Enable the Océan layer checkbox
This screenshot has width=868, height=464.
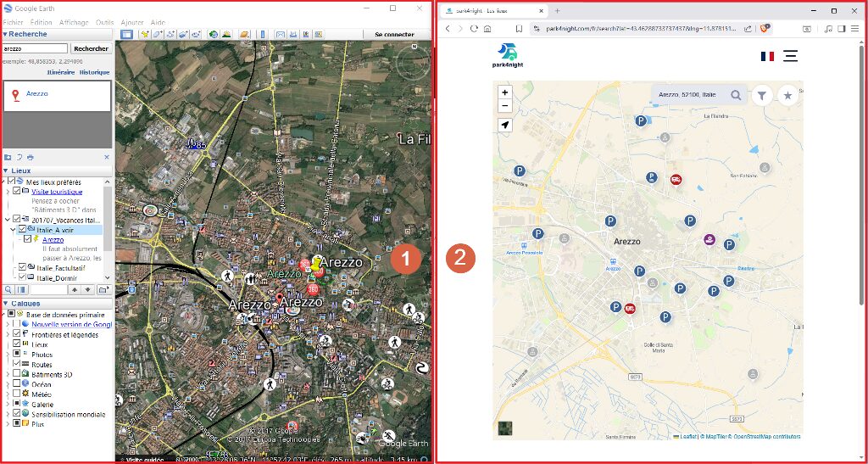17,384
